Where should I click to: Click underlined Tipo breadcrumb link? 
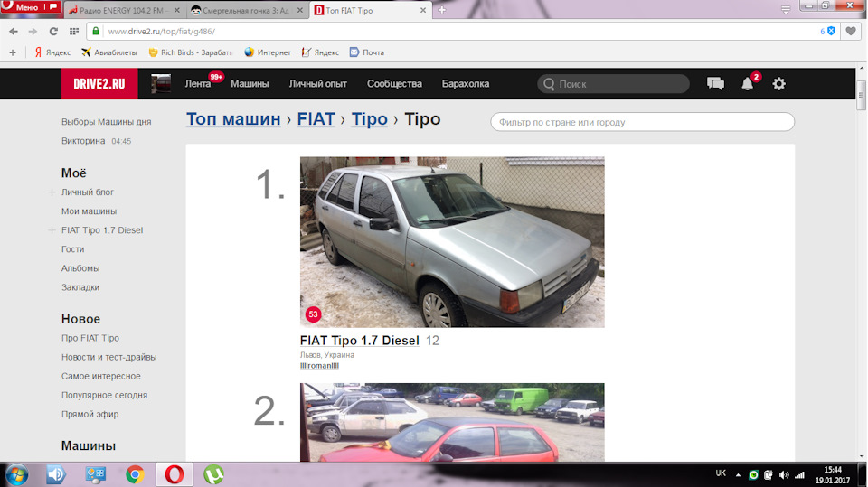[x=369, y=119]
